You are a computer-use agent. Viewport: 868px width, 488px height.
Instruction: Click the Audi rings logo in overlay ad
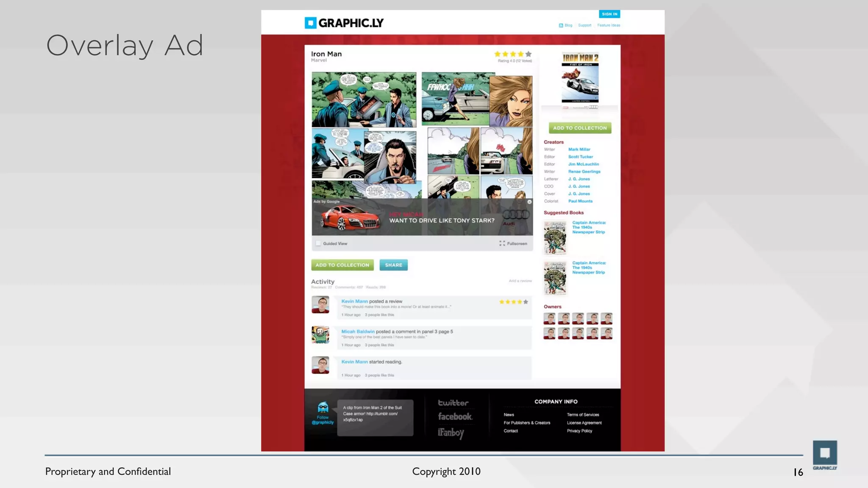click(515, 215)
